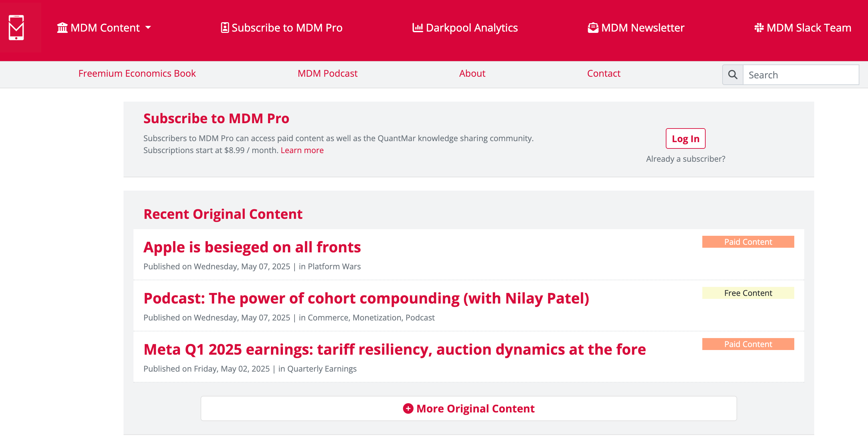Open the Nilay Patel podcast article
Screen dimensions: 868x443
pos(366,298)
